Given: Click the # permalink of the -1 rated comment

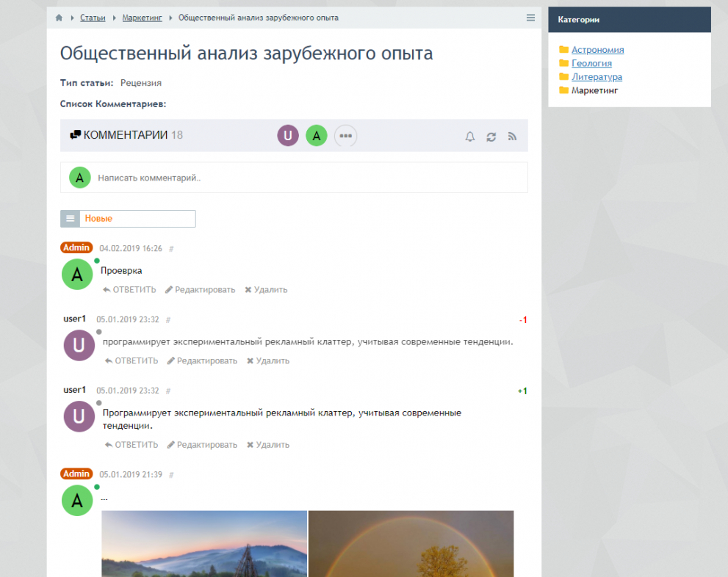Looking at the screenshot, I should (168, 319).
